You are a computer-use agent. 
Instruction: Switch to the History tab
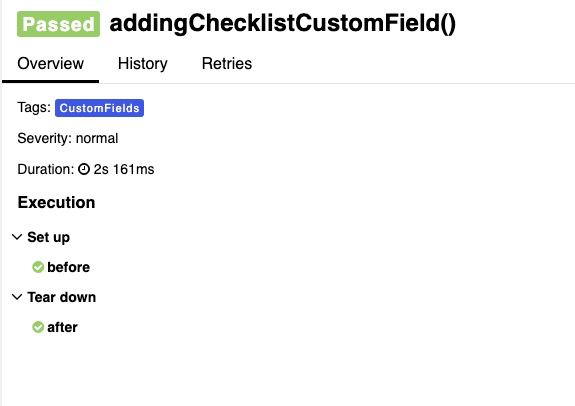click(143, 63)
